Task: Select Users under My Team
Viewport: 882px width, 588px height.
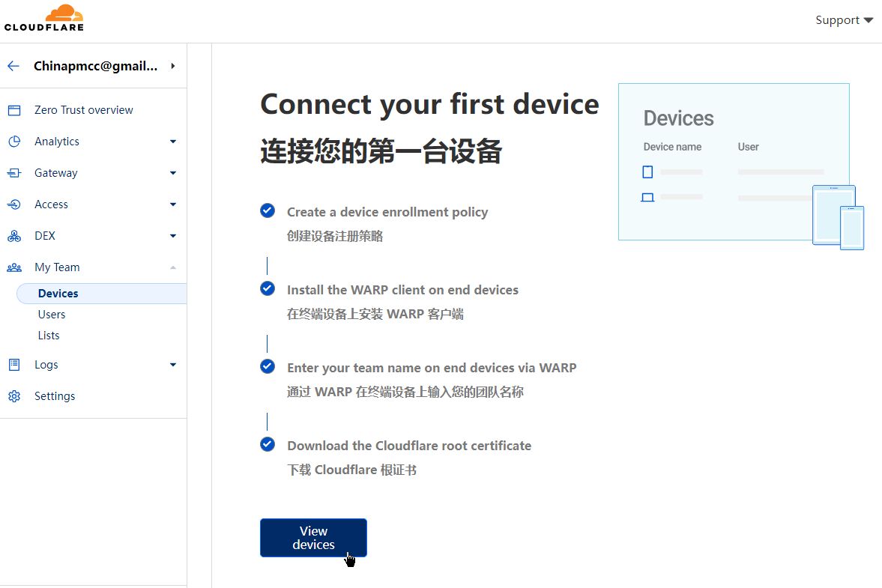Action: [52, 315]
